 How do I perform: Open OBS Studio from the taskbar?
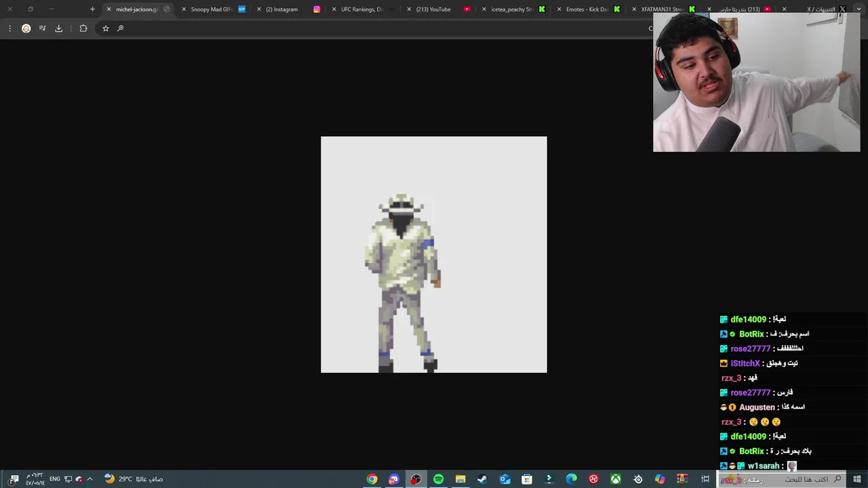coord(416,479)
